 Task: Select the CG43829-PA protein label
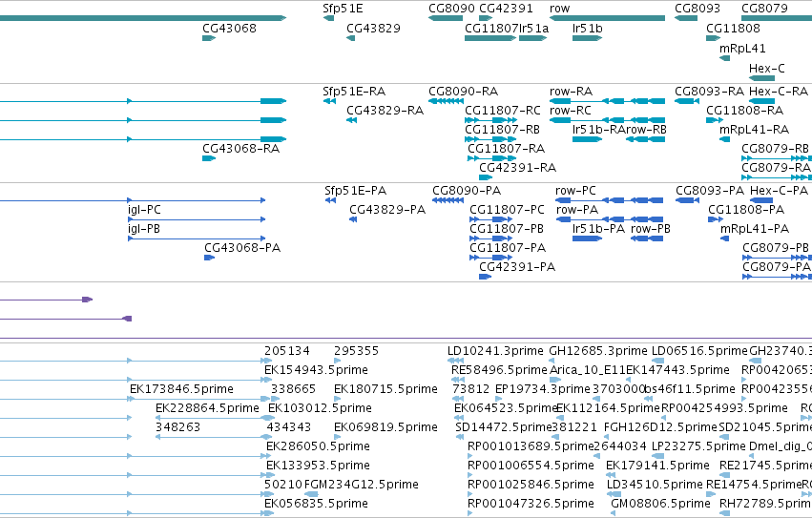coord(386,210)
